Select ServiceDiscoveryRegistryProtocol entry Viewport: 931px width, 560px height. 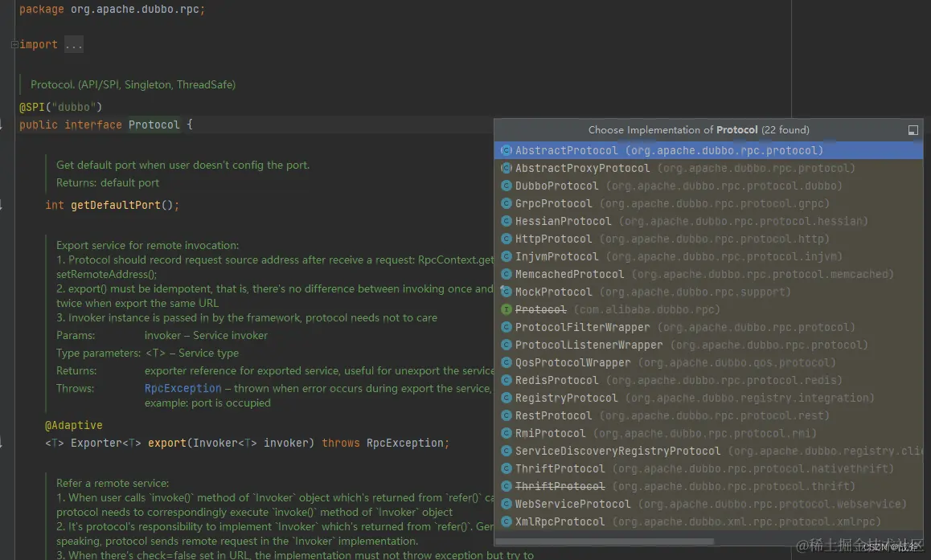click(708, 451)
